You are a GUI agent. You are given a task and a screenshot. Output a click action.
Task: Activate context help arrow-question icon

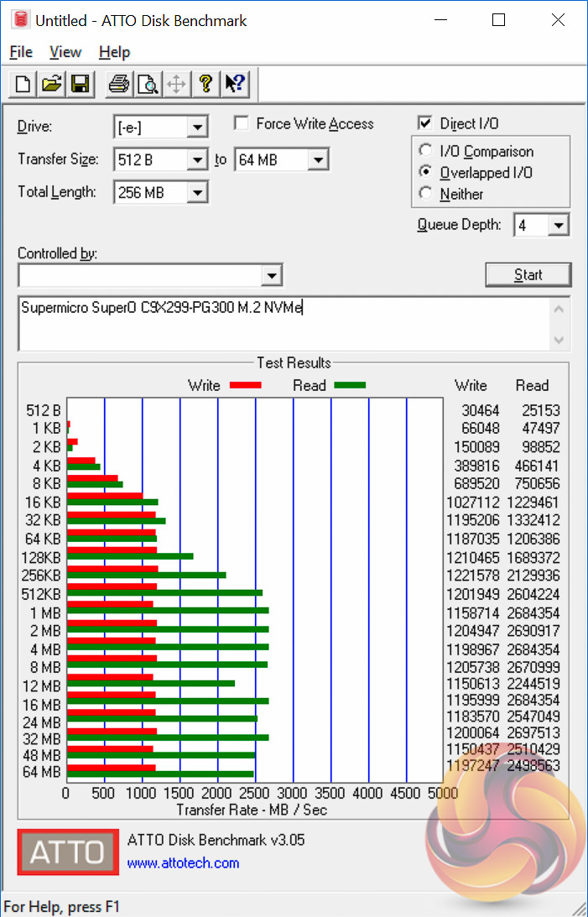[235, 84]
